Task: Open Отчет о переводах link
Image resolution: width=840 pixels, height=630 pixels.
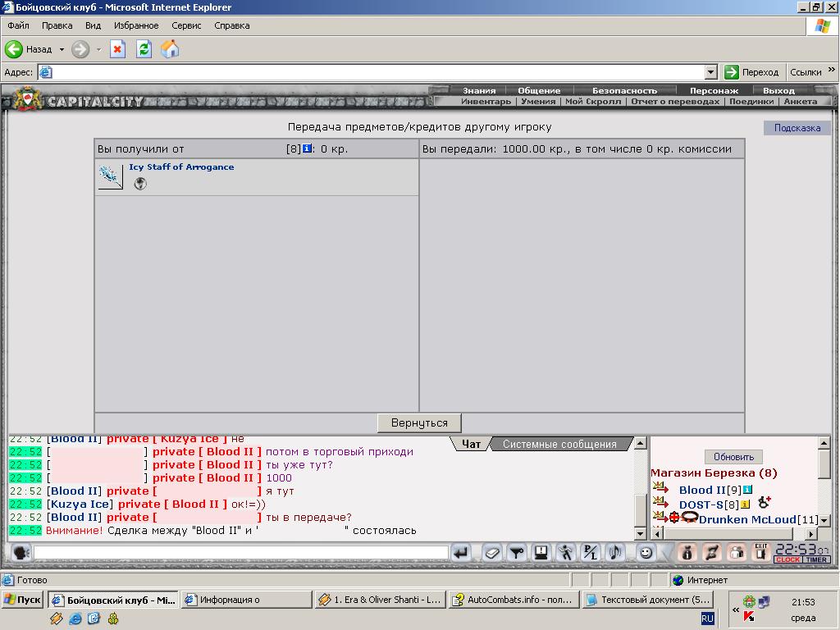Action: coord(675,101)
